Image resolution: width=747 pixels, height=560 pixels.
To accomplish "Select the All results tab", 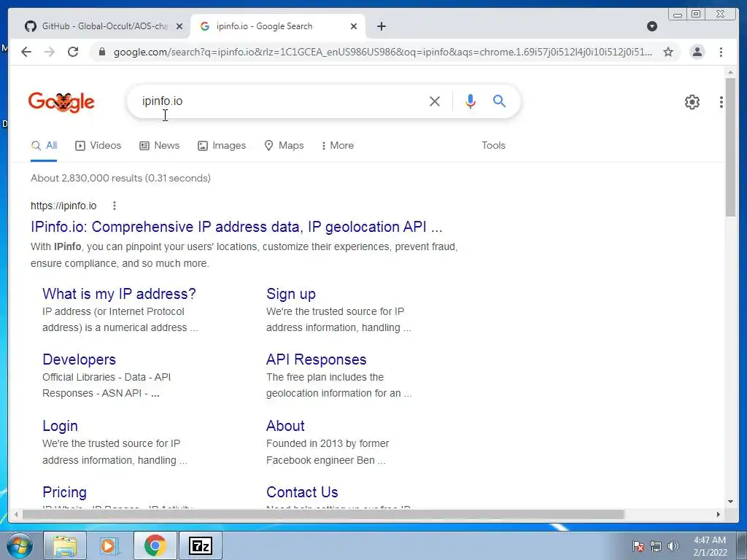I will click(44, 146).
